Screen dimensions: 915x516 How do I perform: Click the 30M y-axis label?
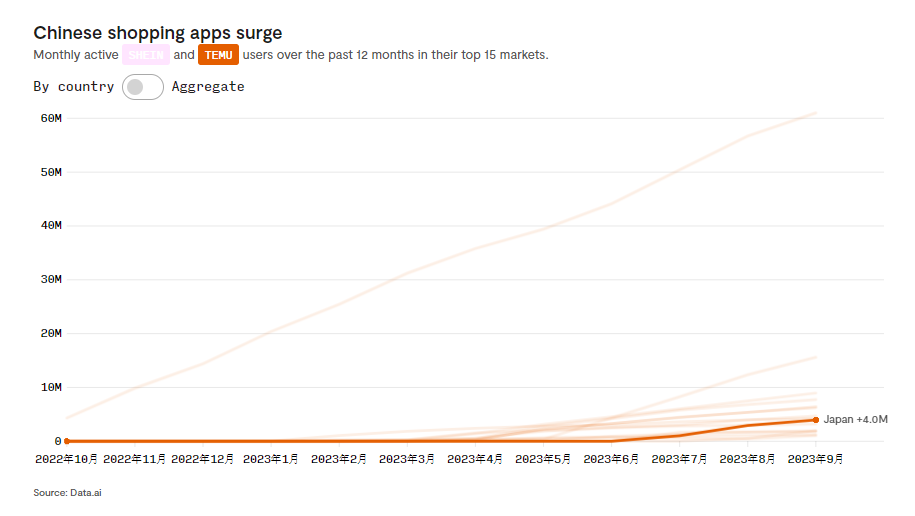51,280
